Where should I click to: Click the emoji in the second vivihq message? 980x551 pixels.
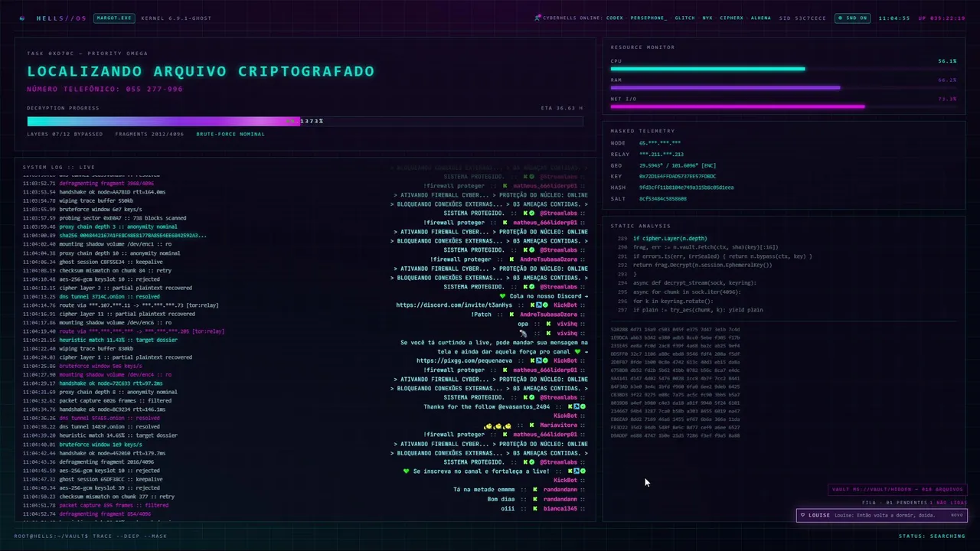tap(523, 333)
